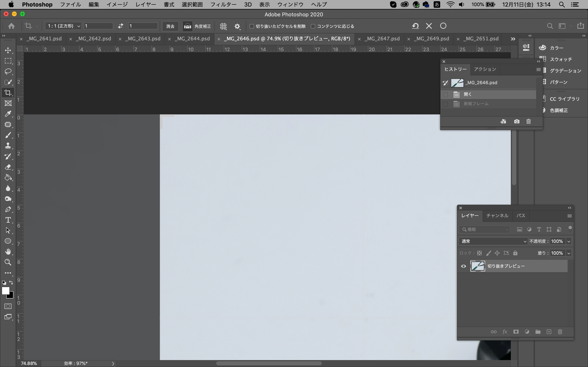
Task: Select the Clone Stamp tool
Action: (8, 146)
